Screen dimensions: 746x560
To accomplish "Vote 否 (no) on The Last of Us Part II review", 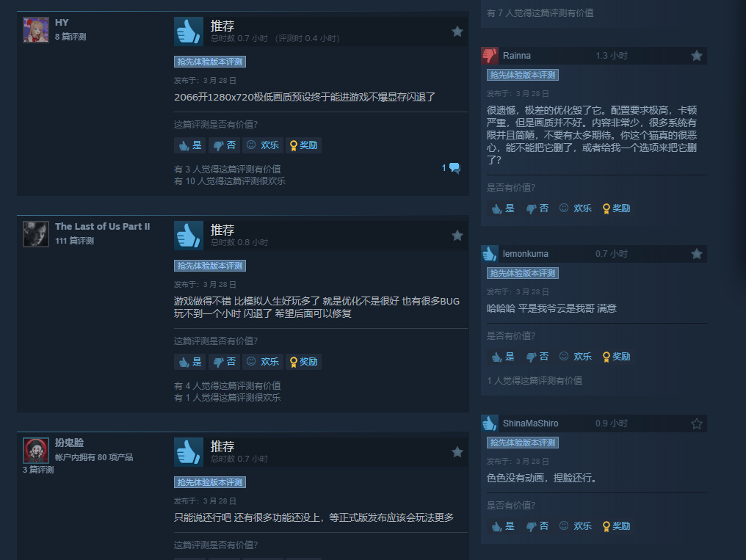I will pos(224,362).
